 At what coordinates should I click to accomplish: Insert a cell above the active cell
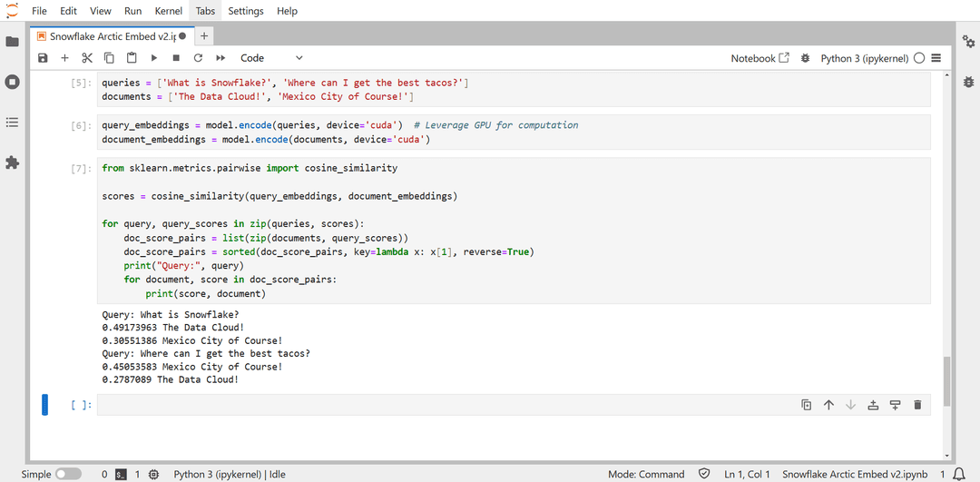coord(873,405)
